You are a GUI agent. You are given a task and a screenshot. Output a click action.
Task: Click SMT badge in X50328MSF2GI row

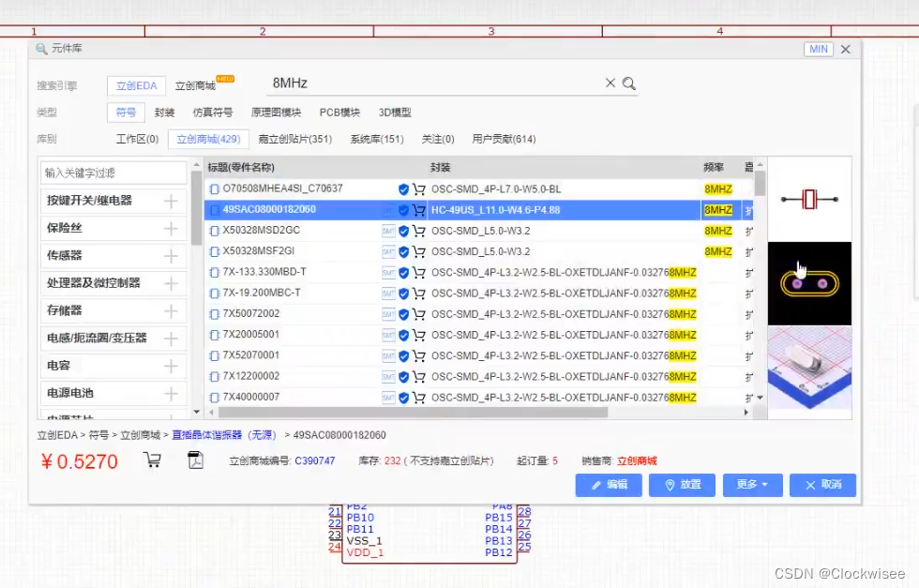388,251
